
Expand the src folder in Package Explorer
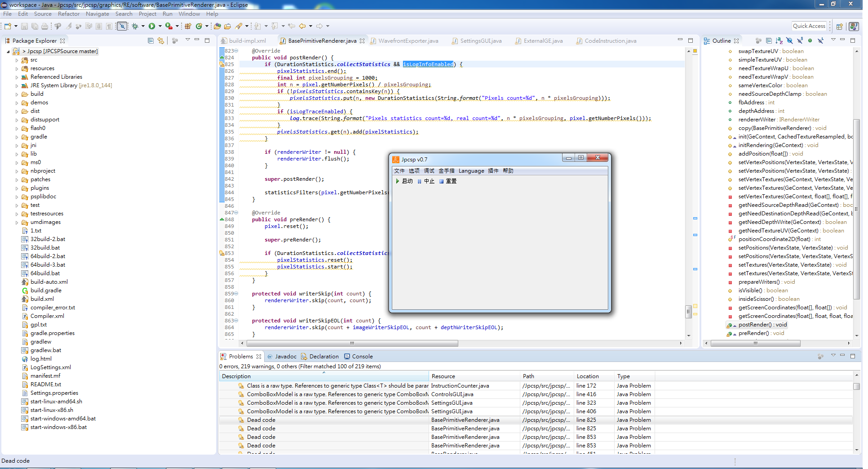(17, 60)
